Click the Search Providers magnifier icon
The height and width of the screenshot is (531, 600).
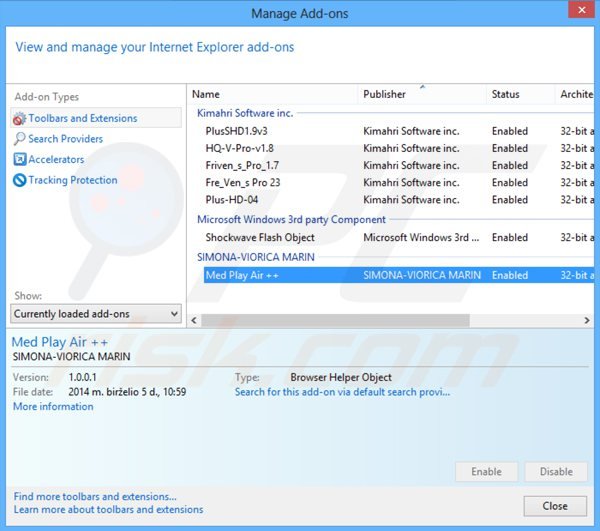click(19, 138)
